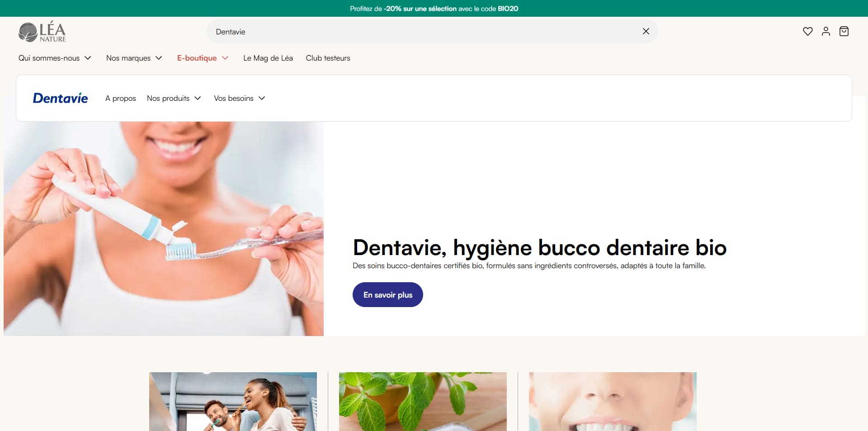Go to Léa Nature logo homepage
Screen dimensions: 868x431
click(x=42, y=32)
